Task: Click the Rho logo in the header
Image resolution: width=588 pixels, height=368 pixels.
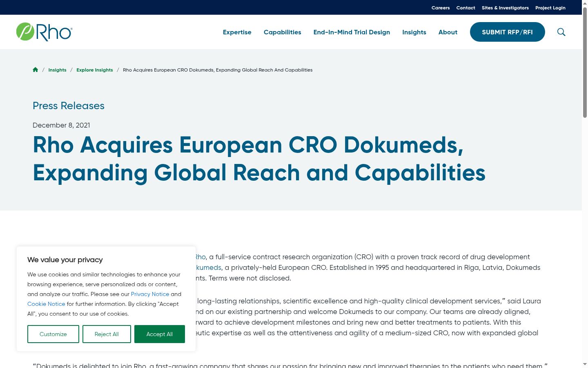Action: pos(45,32)
